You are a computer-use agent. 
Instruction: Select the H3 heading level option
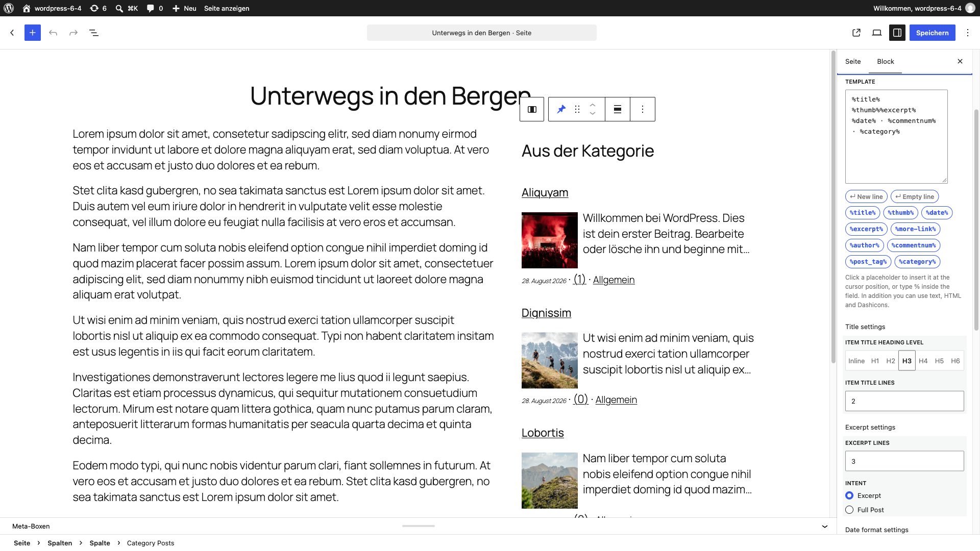click(x=907, y=361)
